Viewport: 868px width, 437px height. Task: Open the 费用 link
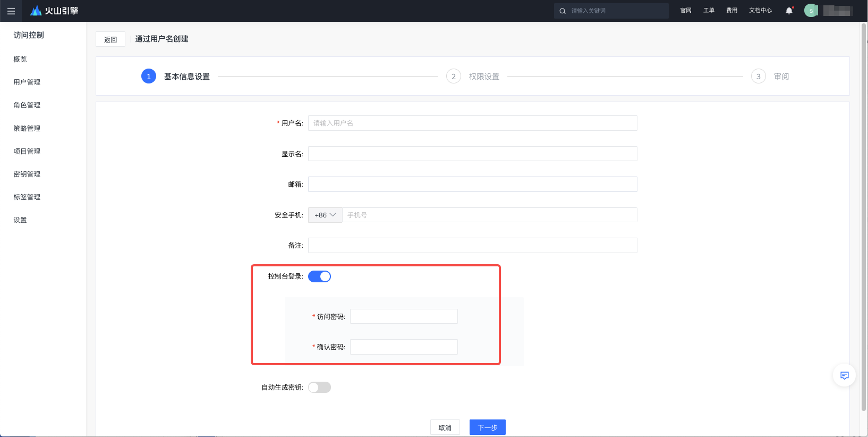pyautogui.click(x=731, y=11)
